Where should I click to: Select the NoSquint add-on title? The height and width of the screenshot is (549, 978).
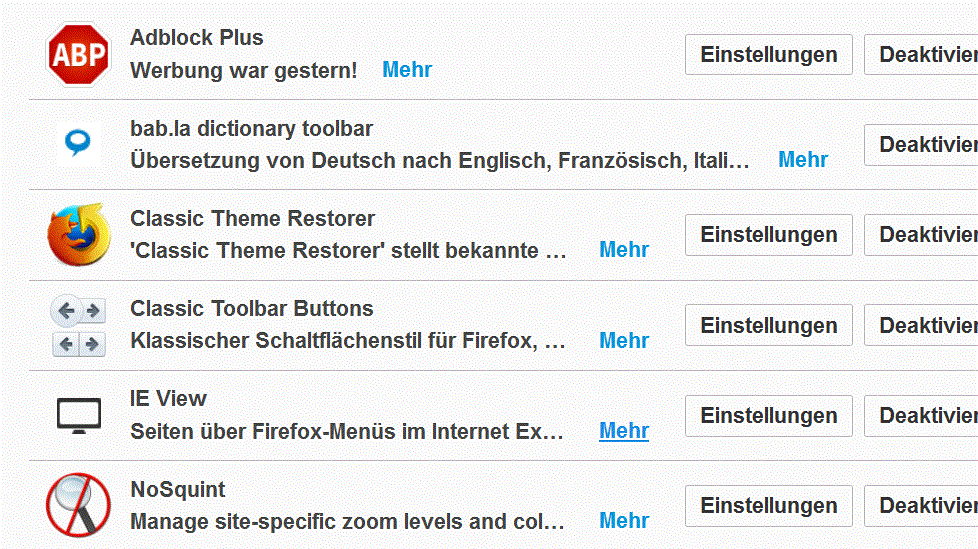[x=177, y=490]
